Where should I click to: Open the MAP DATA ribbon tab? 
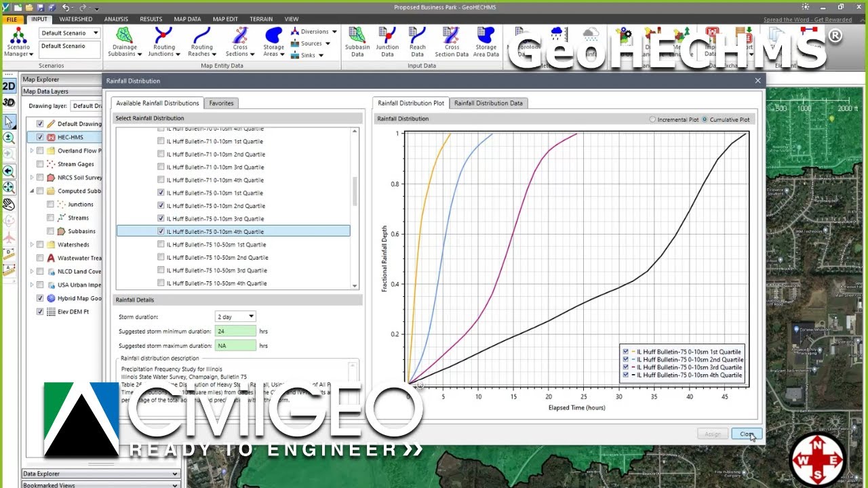(187, 19)
